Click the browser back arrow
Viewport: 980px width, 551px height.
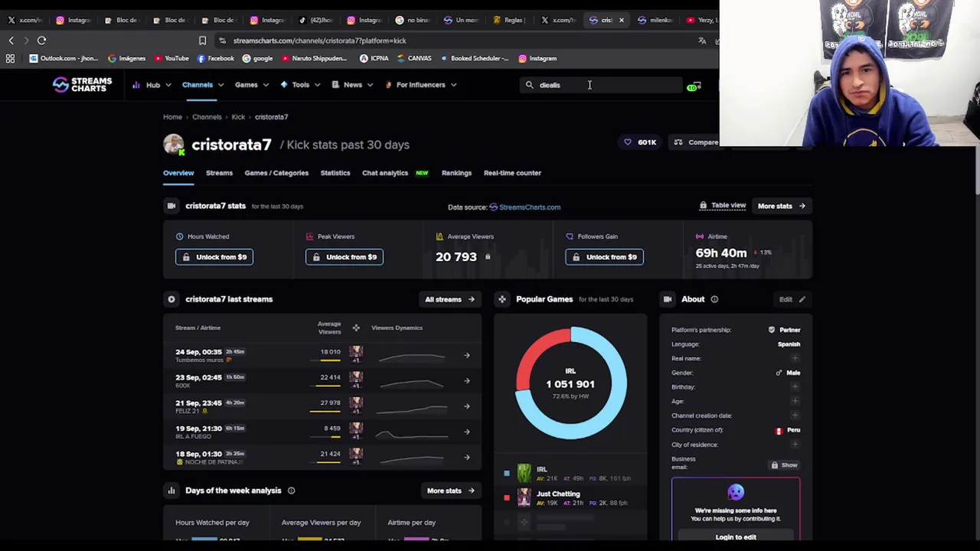(x=11, y=41)
